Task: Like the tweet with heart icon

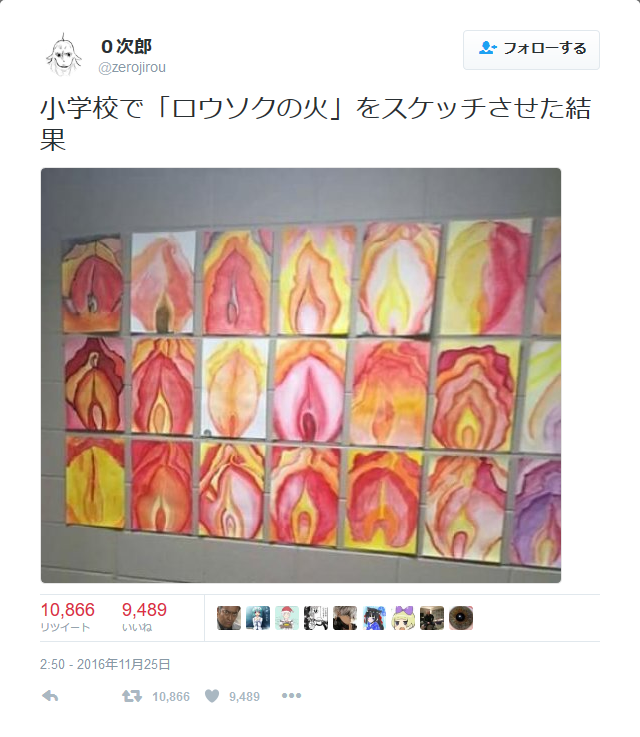Action: click(x=212, y=696)
